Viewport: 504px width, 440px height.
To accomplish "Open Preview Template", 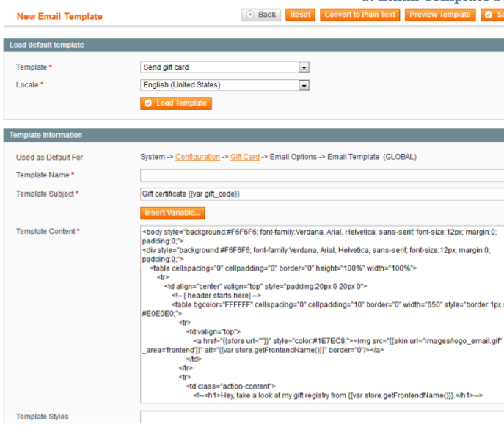I will [x=439, y=15].
